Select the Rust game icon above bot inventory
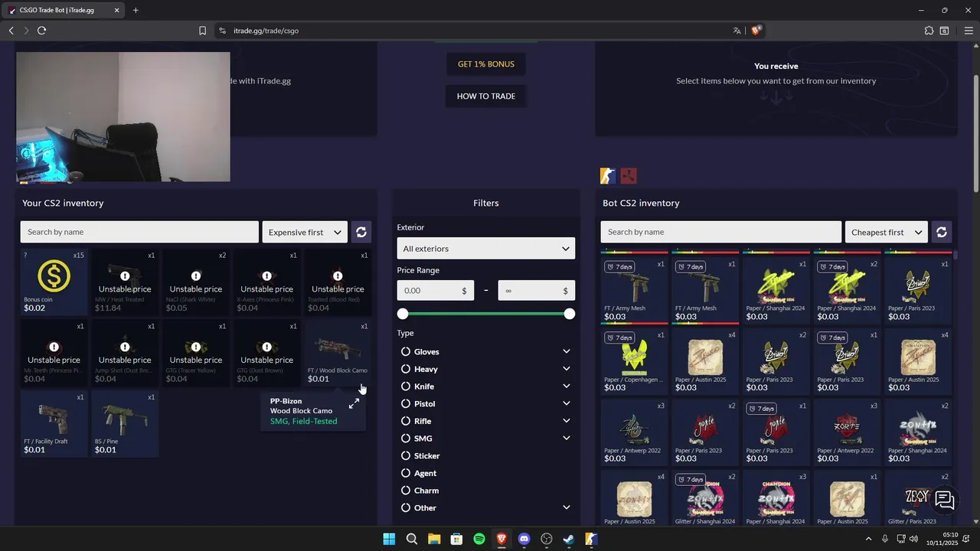The height and width of the screenshot is (551, 980). click(629, 176)
